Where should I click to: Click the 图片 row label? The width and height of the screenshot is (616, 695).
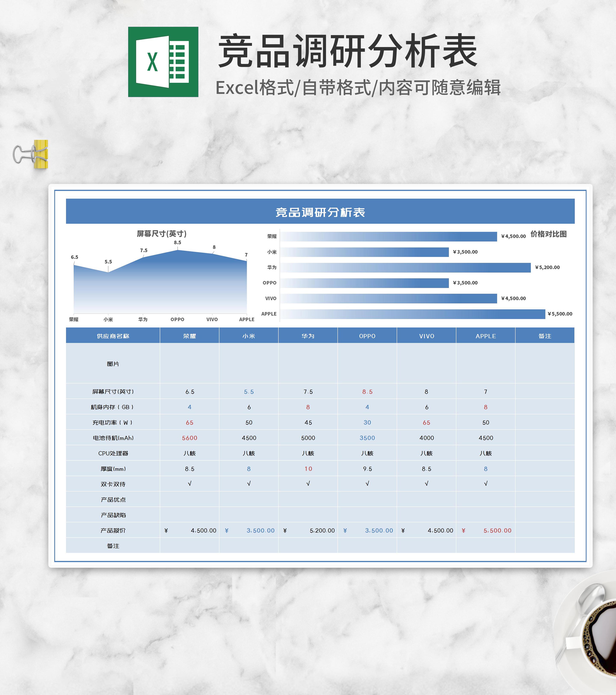pos(113,364)
